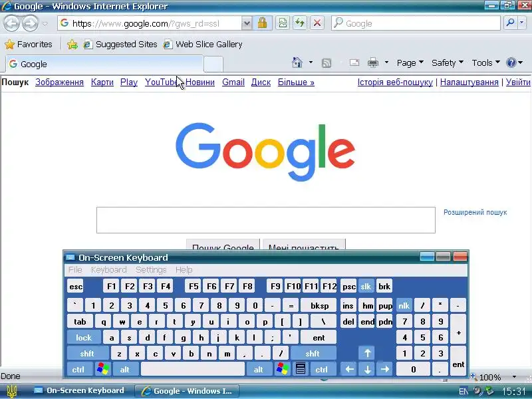Open the RSS feeds icon
Screen dimensions: 532x399
[327, 63]
